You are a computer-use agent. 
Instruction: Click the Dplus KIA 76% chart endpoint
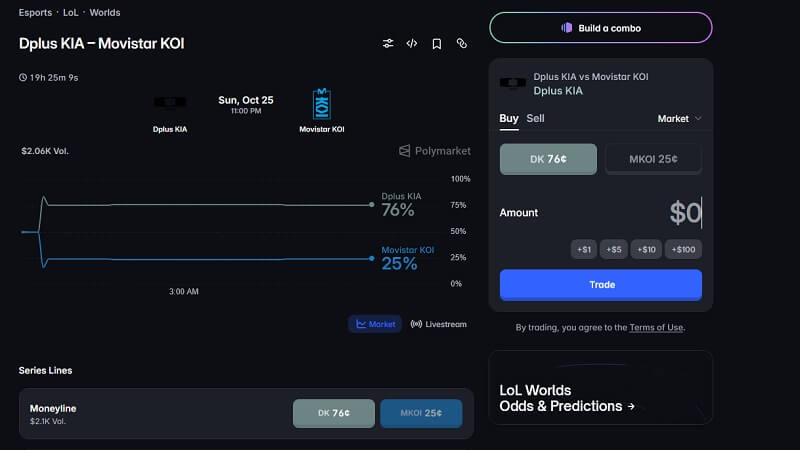(371, 205)
